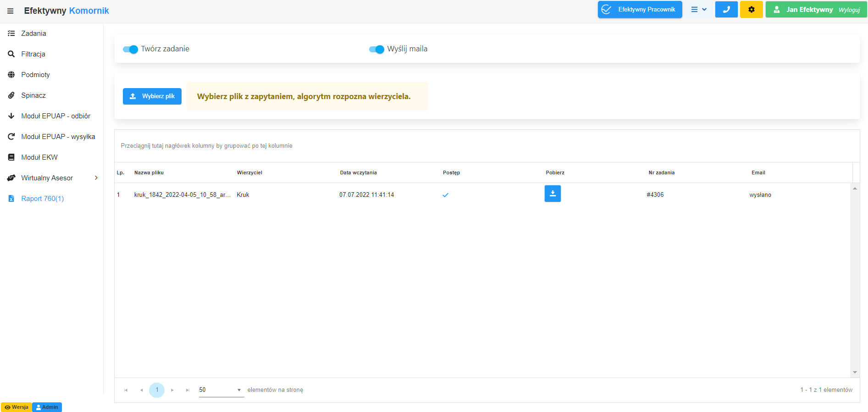This screenshot has height=412, width=868.
Task: Sort by Lp. column header
Action: (x=121, y=173)
